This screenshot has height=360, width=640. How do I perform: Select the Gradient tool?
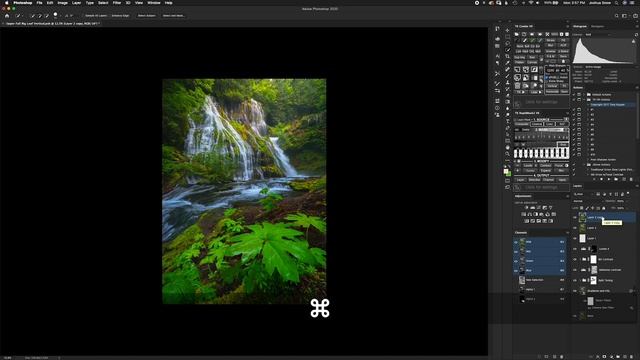[x=507, y=102]
